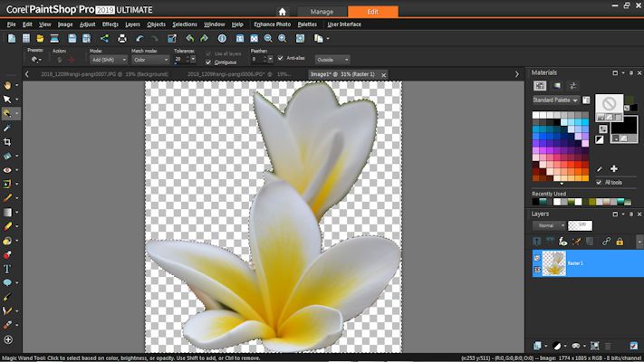Screen dimensions: 644x362
Task: Activate the Magic Wand tool
Action: point(7,114)
